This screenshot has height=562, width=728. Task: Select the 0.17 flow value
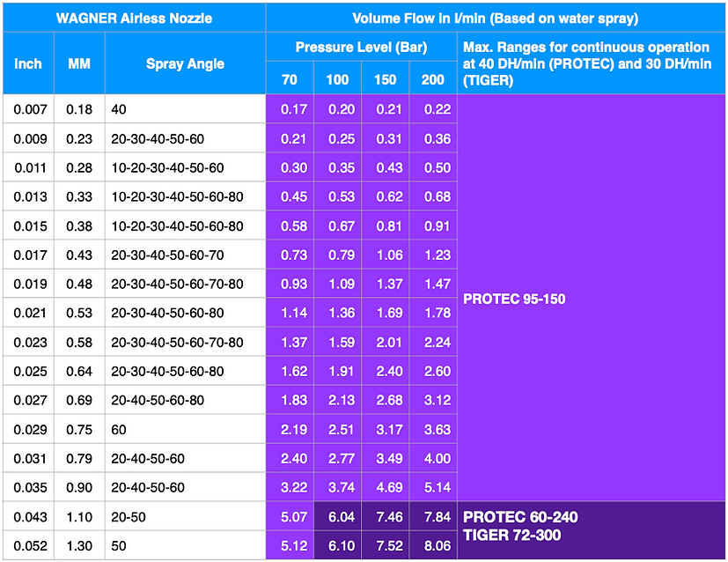pos(290,109)
